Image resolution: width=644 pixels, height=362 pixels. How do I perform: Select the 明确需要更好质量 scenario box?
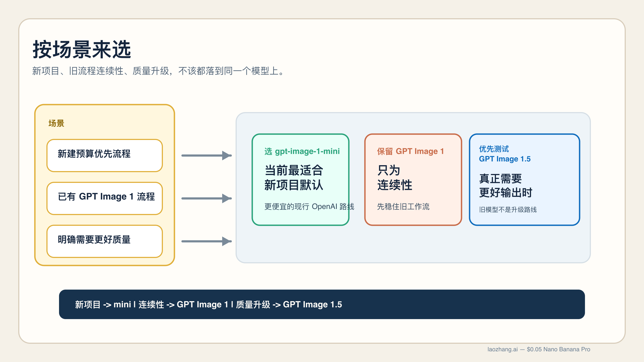click(x=104, y=241)
